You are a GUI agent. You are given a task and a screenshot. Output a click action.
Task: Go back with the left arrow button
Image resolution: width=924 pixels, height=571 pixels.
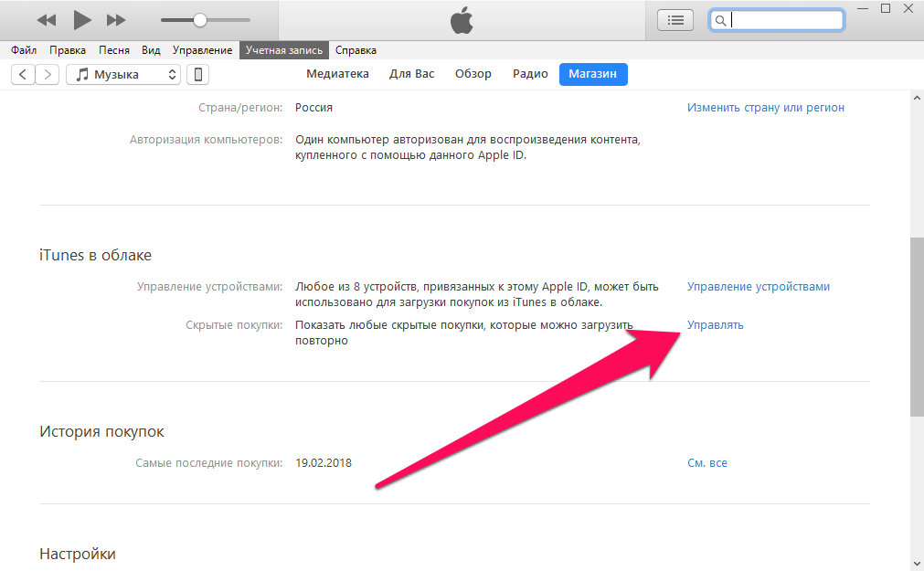click(x=23, y=74)
